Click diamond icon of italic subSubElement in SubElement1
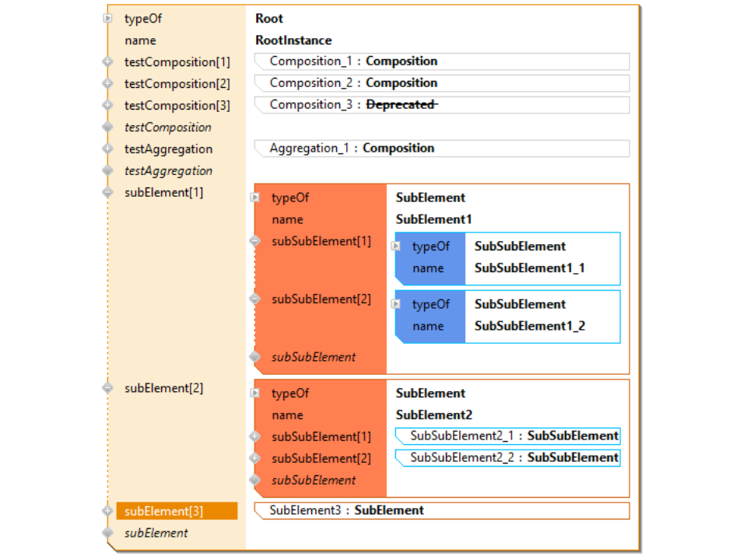This screenshot has width=747, height=560. tap(255, 357)
